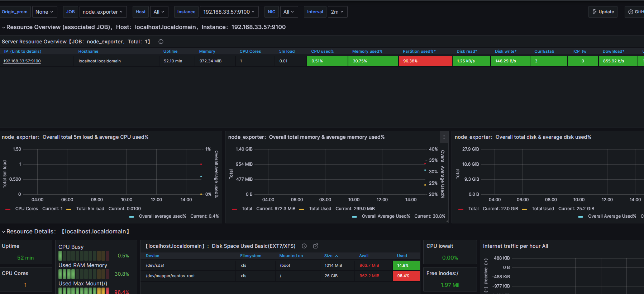Toggle the CPU Overall average used% legend
Image resolution: width=644 pixels, height=294 pixels.
pyautogui.click(x=162, y=216)
